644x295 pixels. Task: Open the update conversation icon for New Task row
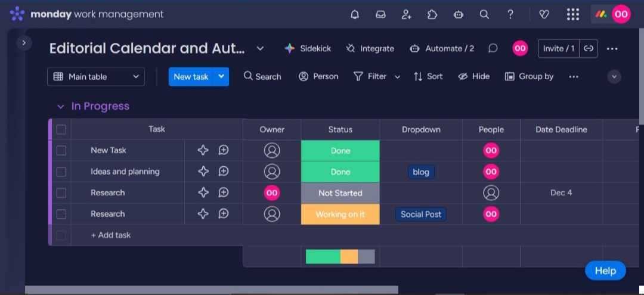point(224,150)
